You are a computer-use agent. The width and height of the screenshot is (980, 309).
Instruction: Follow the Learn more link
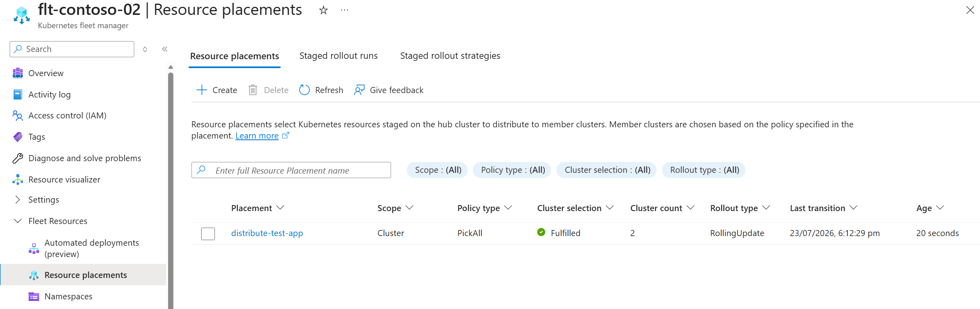pyautogui.click(x=257, y=136)
